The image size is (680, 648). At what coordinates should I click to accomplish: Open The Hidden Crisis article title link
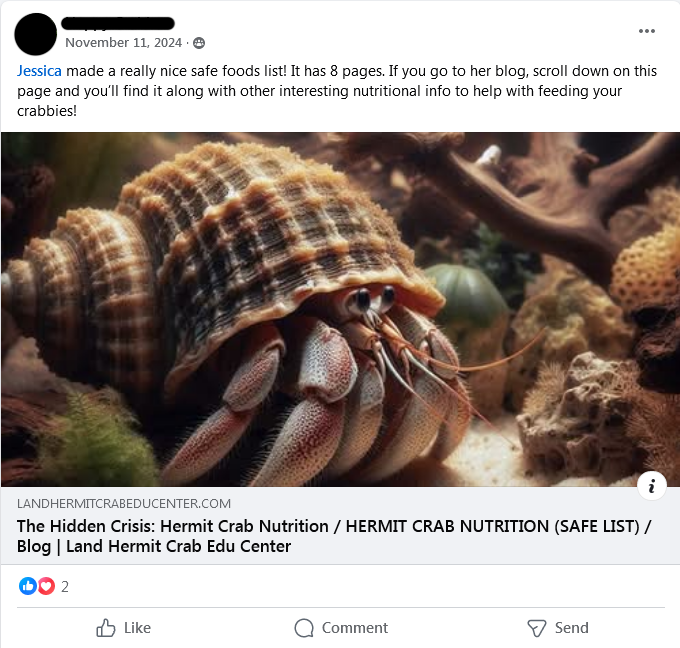334,536
